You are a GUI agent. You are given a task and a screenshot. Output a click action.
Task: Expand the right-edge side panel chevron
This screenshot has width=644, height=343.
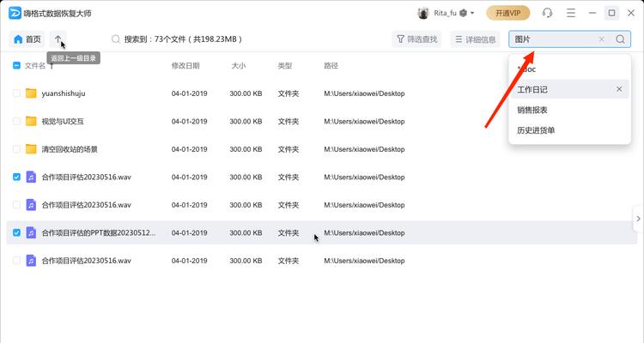(638, 219)
